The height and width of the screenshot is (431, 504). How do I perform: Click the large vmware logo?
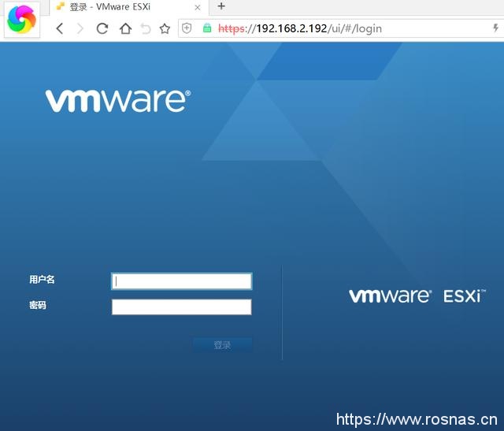[x=118, y=101]
